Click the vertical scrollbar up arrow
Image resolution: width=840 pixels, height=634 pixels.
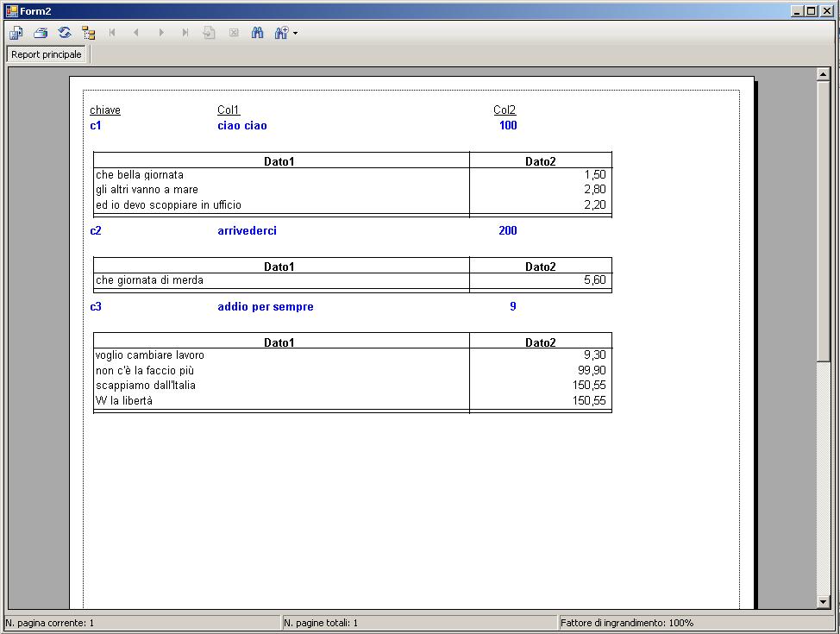click(824, 74)
